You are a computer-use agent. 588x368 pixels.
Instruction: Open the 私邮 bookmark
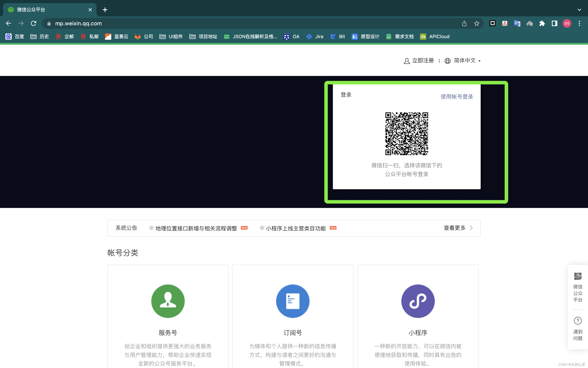pos(89,37)
